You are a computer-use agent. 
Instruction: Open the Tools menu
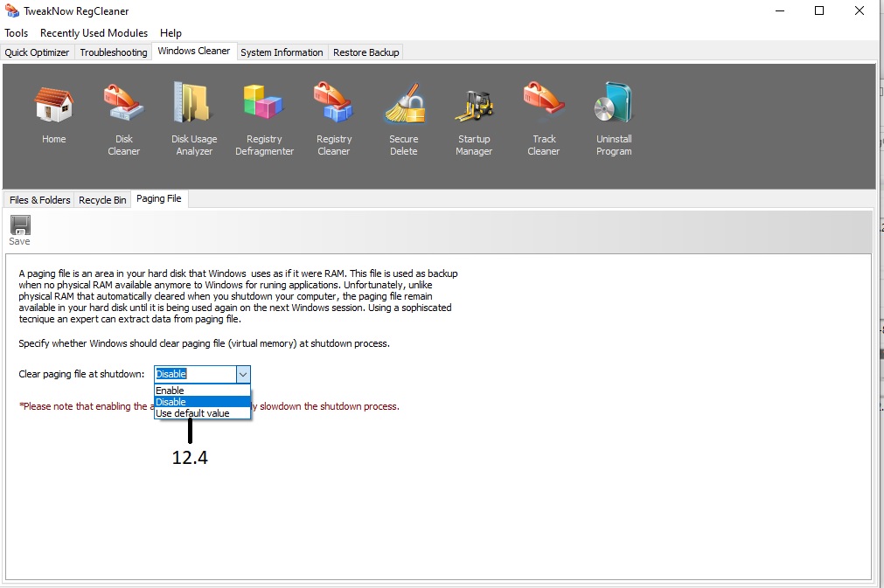coord(17,32)
